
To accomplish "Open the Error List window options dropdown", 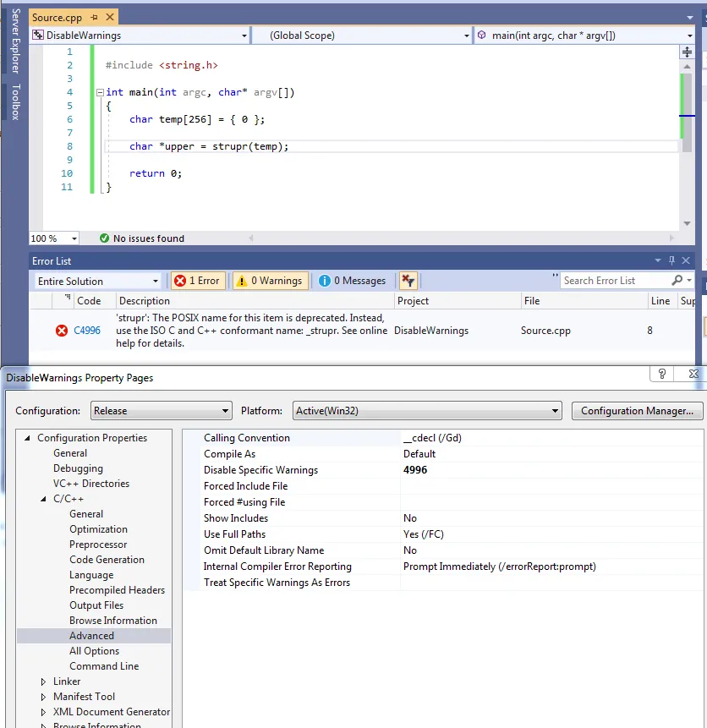I will [x=658, y=260].
